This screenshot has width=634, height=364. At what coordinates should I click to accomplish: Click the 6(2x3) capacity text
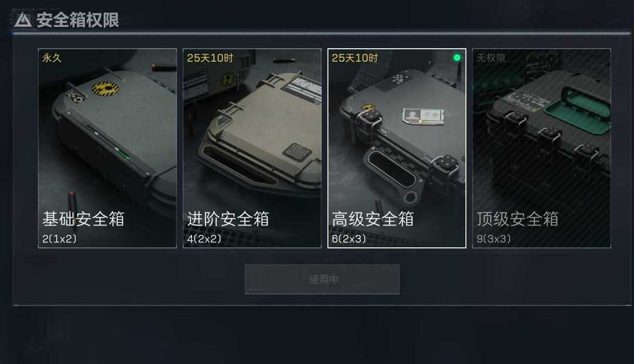point(349,238)
